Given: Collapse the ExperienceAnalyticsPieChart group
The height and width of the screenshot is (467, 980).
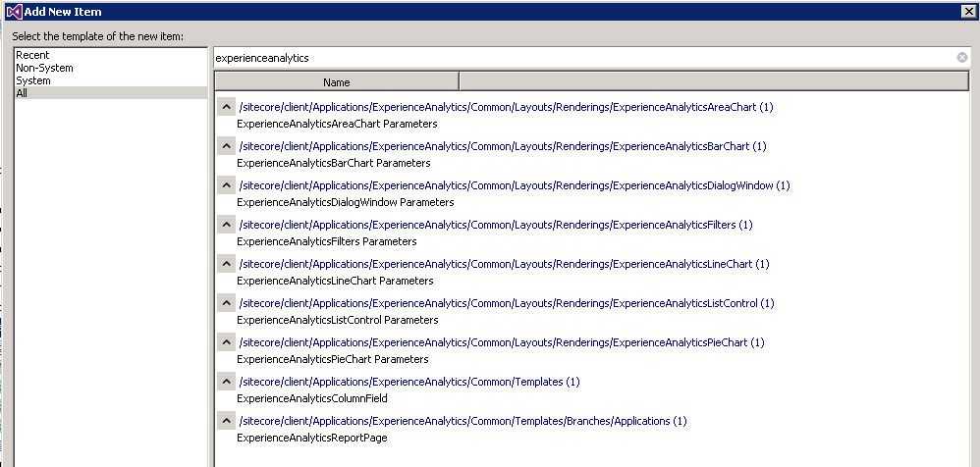Looking at the screenshot, I should 226,342.
